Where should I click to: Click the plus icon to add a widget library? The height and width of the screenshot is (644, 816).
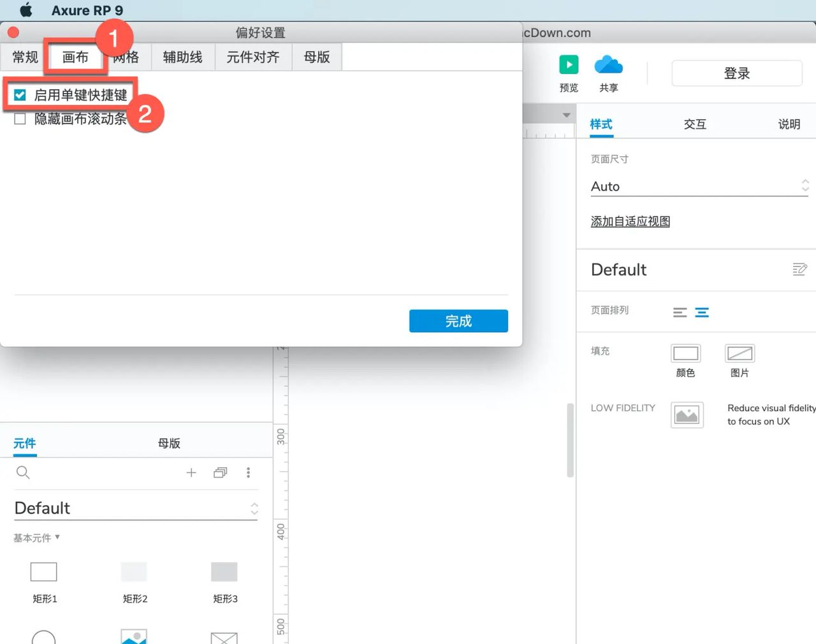click(x=191, y=472)
